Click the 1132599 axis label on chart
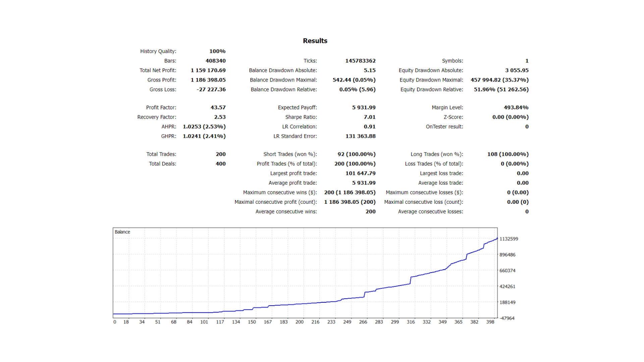 pos(508,239)
